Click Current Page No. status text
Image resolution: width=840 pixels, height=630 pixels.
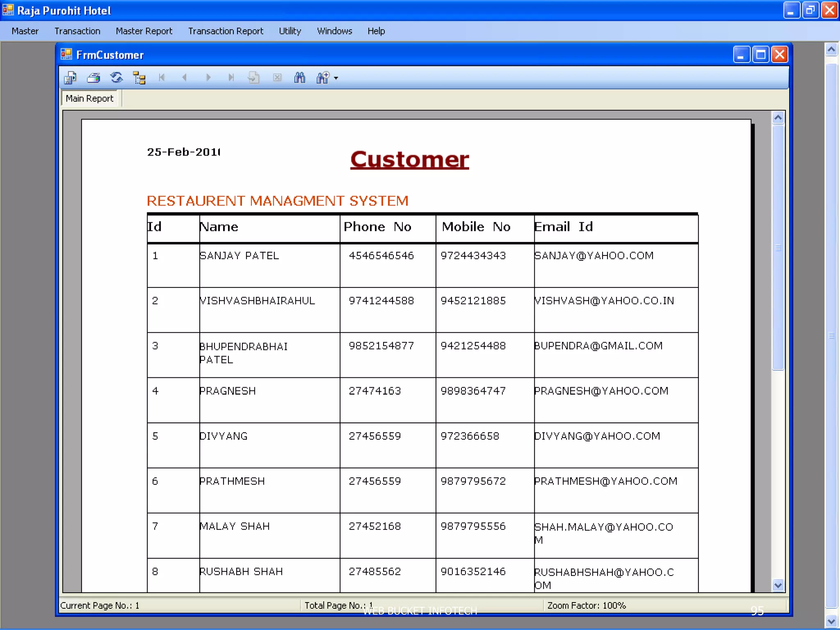coord(100,605)
